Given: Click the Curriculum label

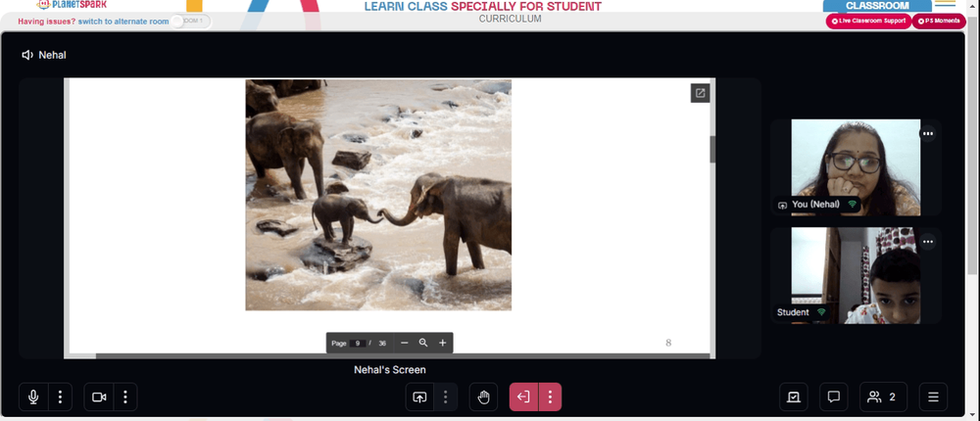Looking at the screenshot, I should tap(510, 20).
